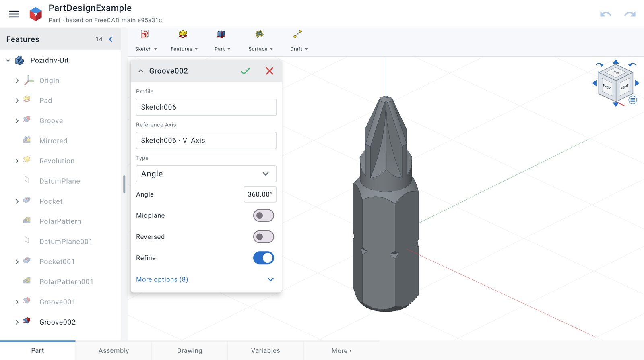Switch to the Variables tab
The width and height of the screenshot is (644, 360).
pos(266,350)
